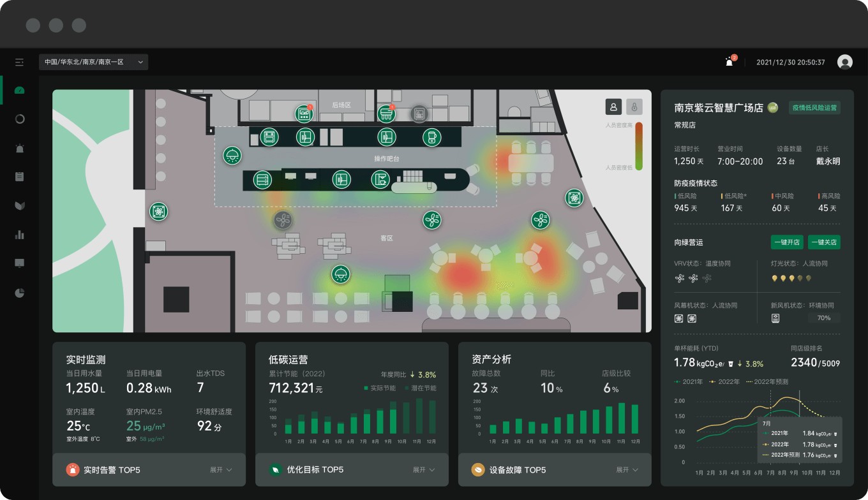Toggle the hamburger sidebar collapse button
This screenshot has height=500, width=868.
19,62
